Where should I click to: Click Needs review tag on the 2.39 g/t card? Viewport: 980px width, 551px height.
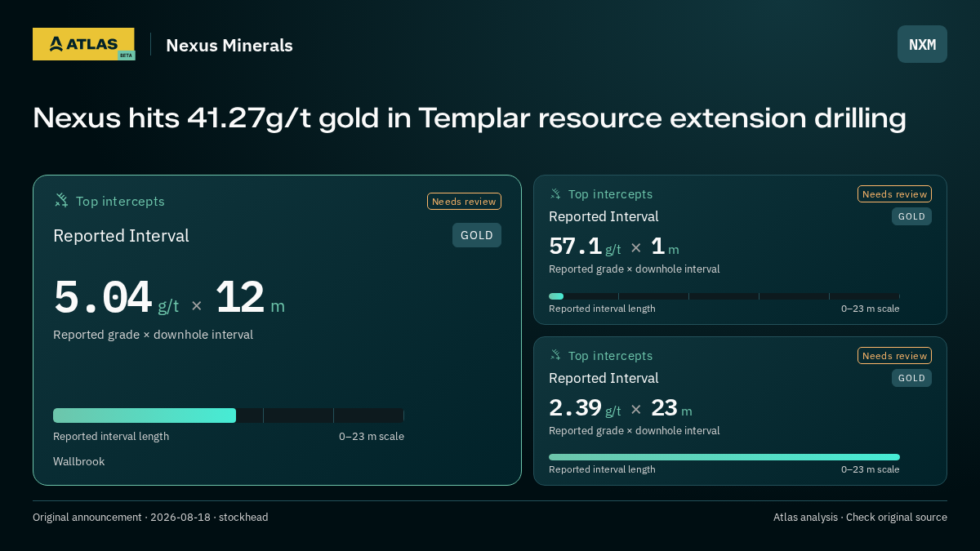[x=894, y=356]
